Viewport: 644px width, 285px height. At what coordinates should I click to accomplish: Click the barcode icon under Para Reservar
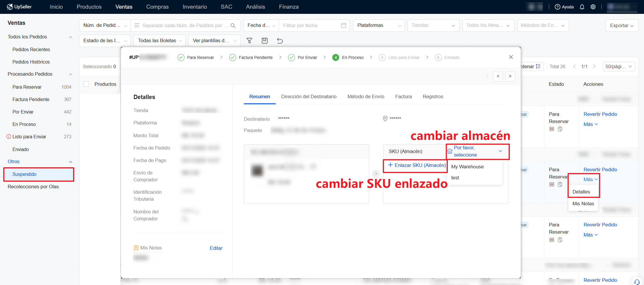tap(552, 129)
